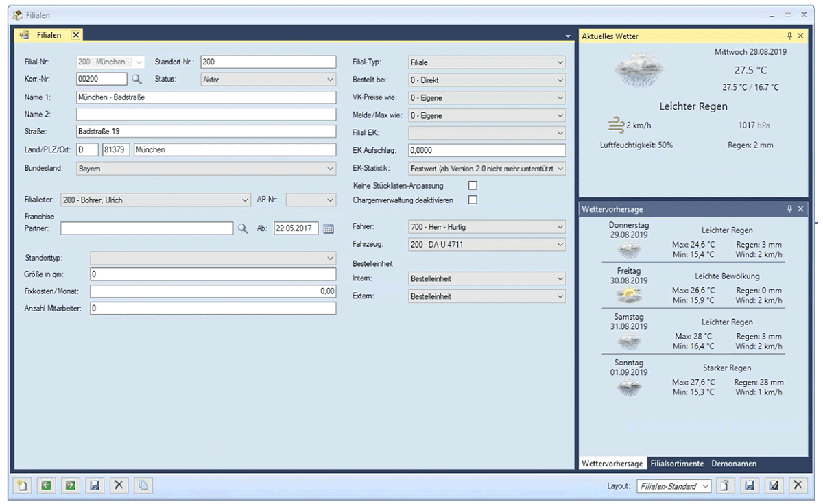823x504 pixels.
Task: Enable Keine Stücklisten-Anpassung checkbox
Action: [x=473, y=186]
